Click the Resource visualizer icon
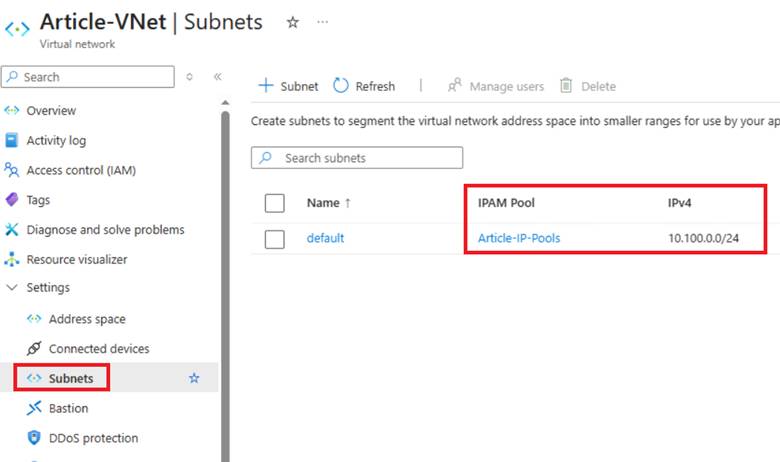Viewport: 780px width, 462px height. [11, 259]
